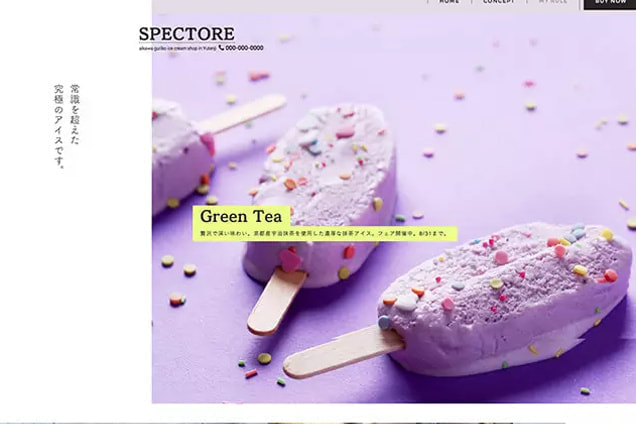The height and width of the screenshot is (424, 636).
Task: Click the black BUY NOW button
Action: (610, 4)
